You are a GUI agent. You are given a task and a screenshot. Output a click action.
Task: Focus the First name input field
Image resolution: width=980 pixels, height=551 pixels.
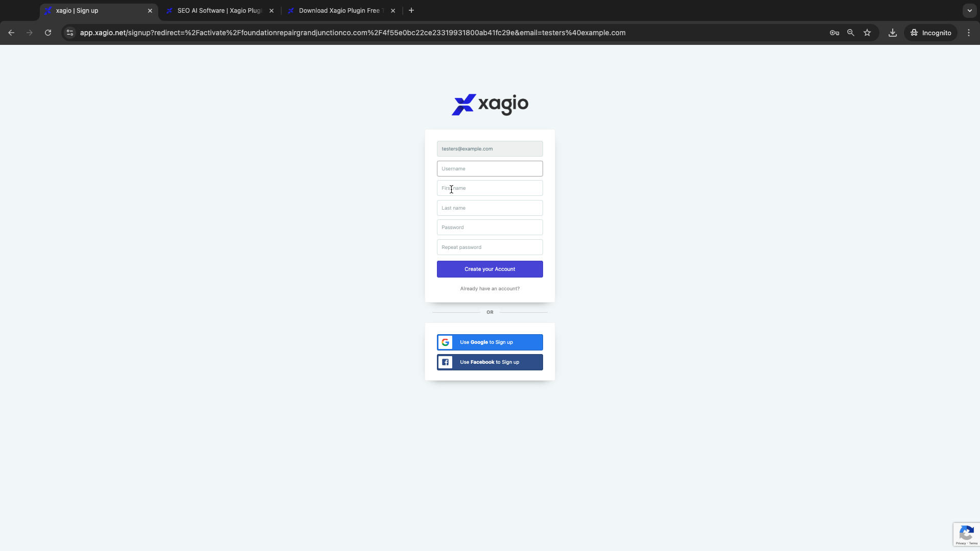(490, 188)
